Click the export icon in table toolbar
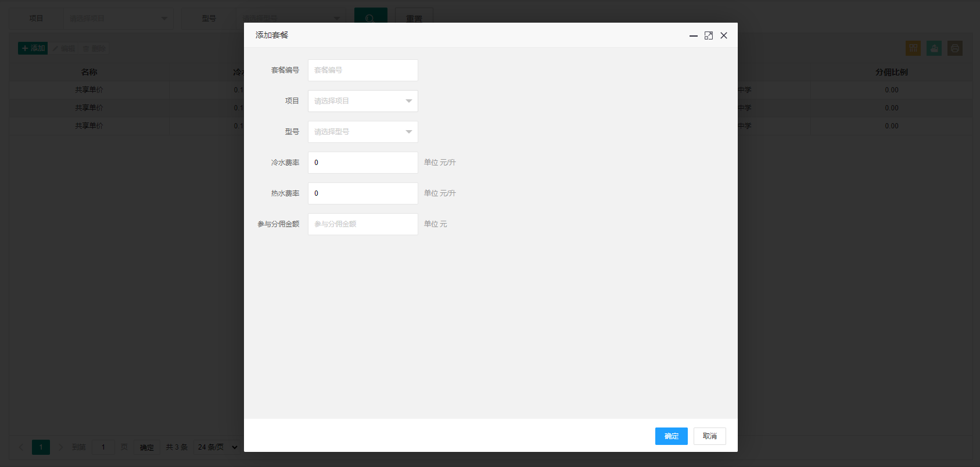The width and height of the screenshot is (980, 467). pyautogui.click(x=934, y=48)
